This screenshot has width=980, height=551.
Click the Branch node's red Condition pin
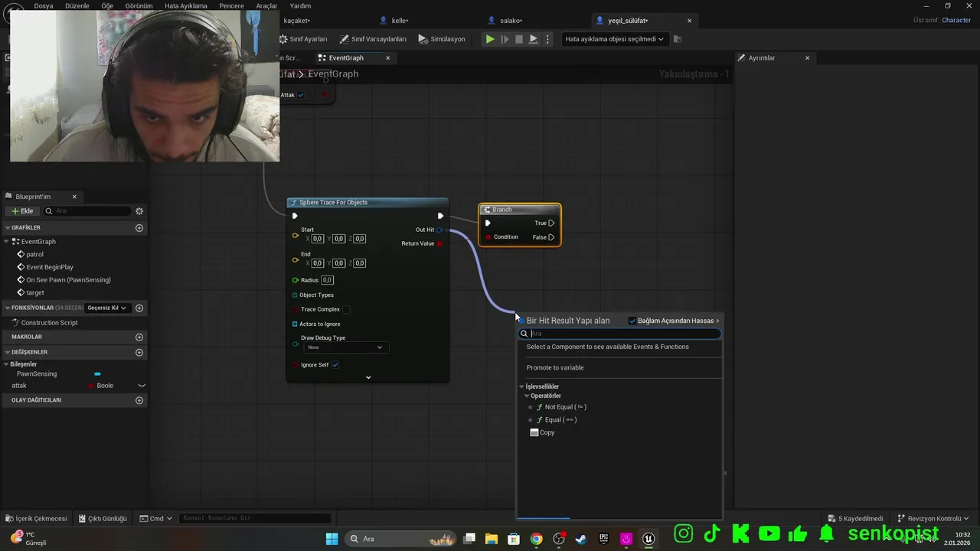(x=488, y=237)
